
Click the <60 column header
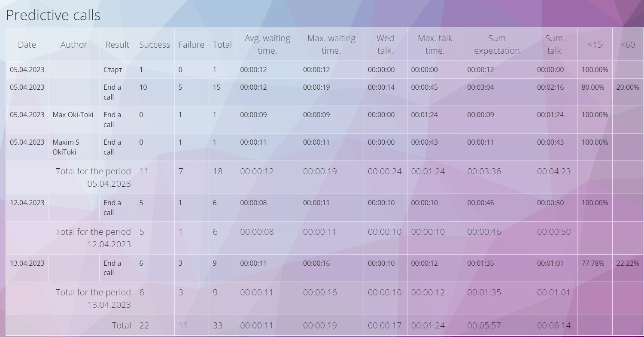coord(628,45)
